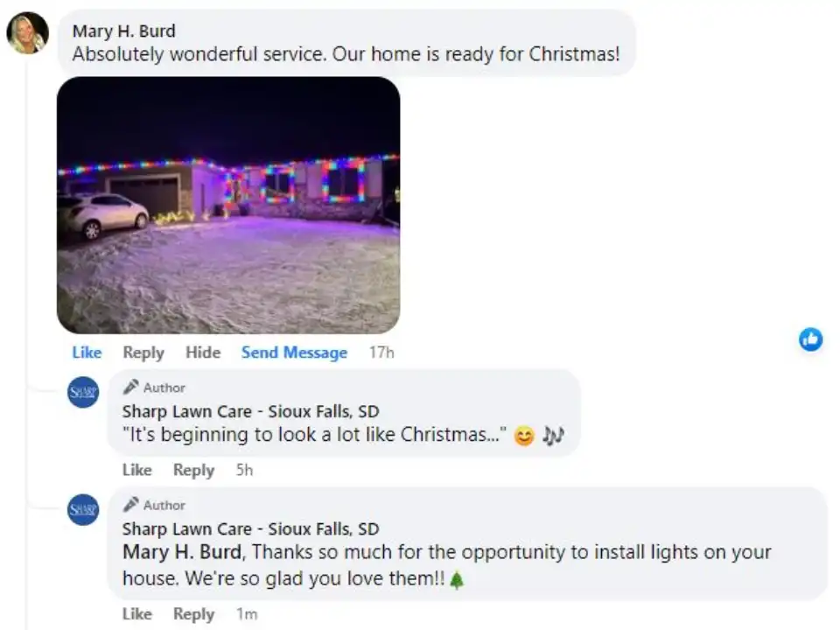Like the Christmas song comment
This screenshot has width=840, height=630.
tap(137, 470)
